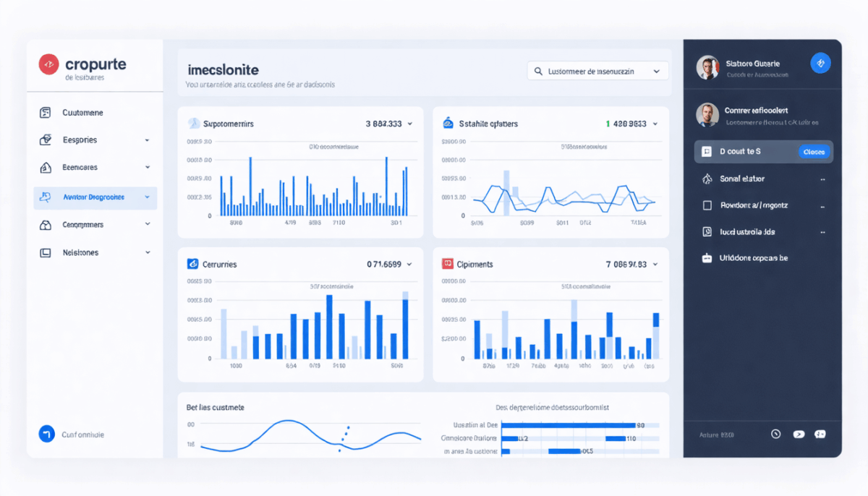
Task: Click the Supotomerrirs card icon
Action: [193, 123]
